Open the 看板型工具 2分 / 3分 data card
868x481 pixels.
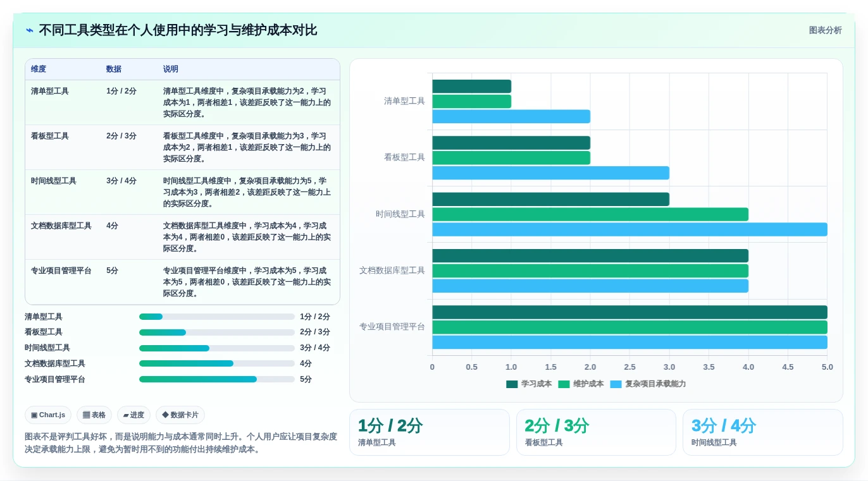click(x=596, y=432)
